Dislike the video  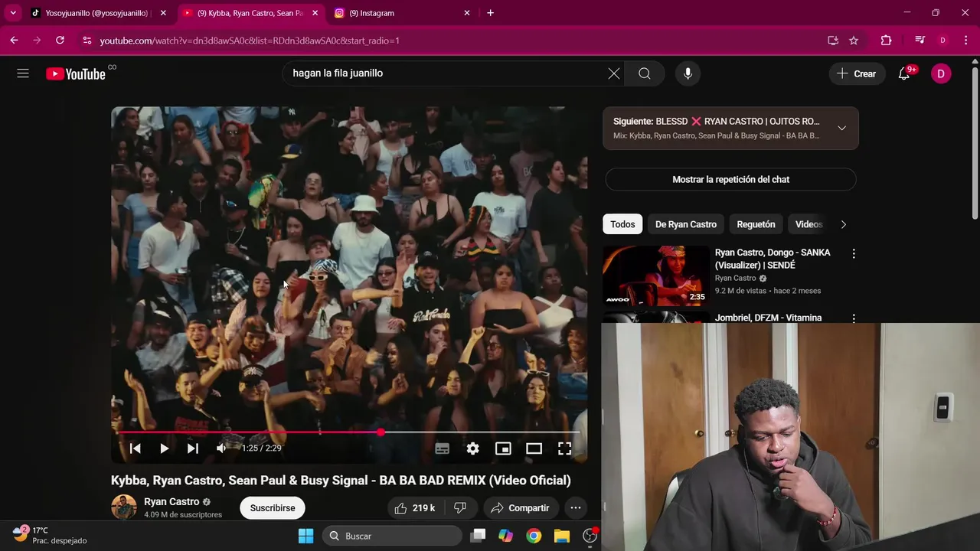coord(460,508)
